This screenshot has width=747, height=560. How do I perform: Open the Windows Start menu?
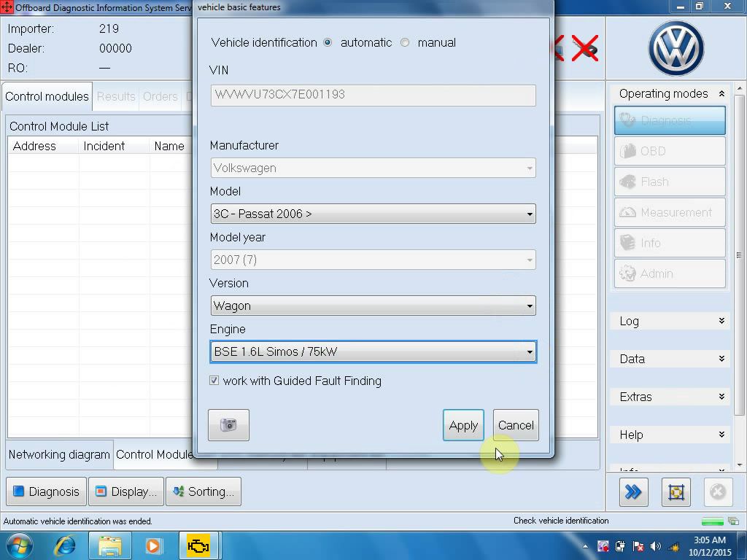pyautogui.click(x=20, y=545)
